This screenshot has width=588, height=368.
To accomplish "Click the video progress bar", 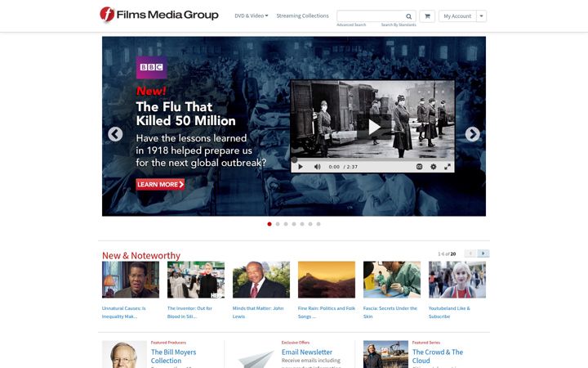I will pyautogui.click(x=372, y=159).
